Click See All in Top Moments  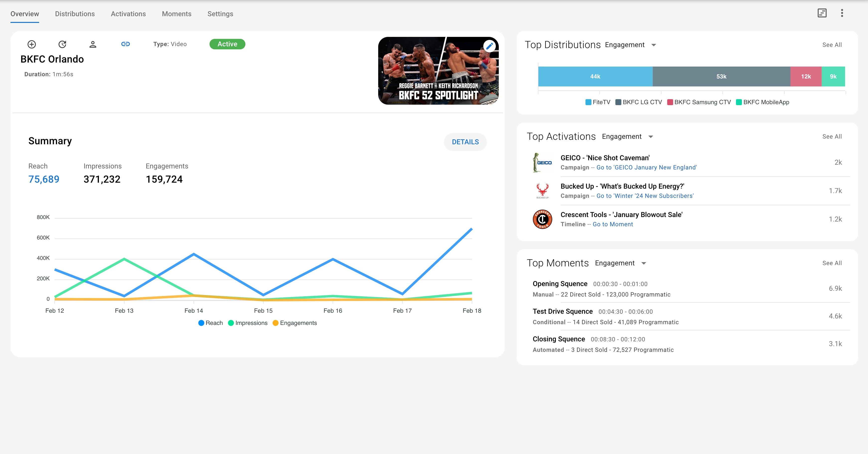[x=832, y=263]
